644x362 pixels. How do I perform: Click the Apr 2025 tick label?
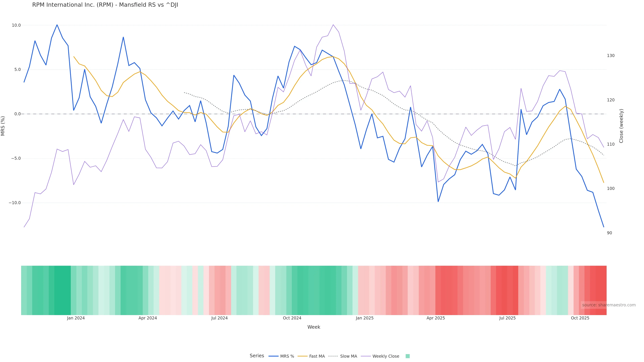(436, 318)
